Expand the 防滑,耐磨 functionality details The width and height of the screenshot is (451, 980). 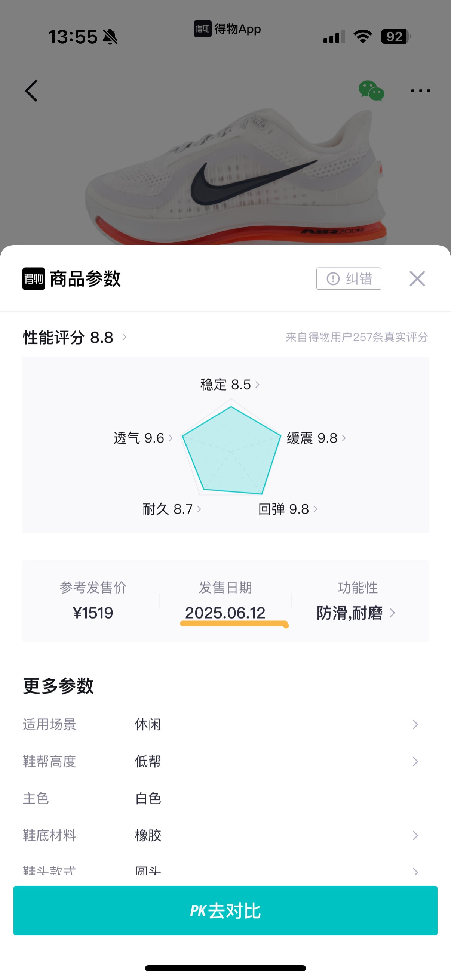pyautogui.click(x=356, y=613)
